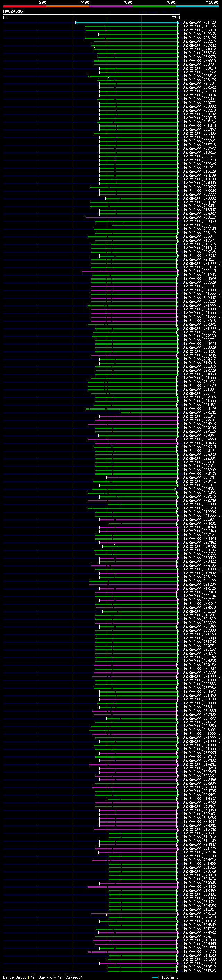
Task: Open the UniRef100_A9GP02 hit
Action: (199, 141)
